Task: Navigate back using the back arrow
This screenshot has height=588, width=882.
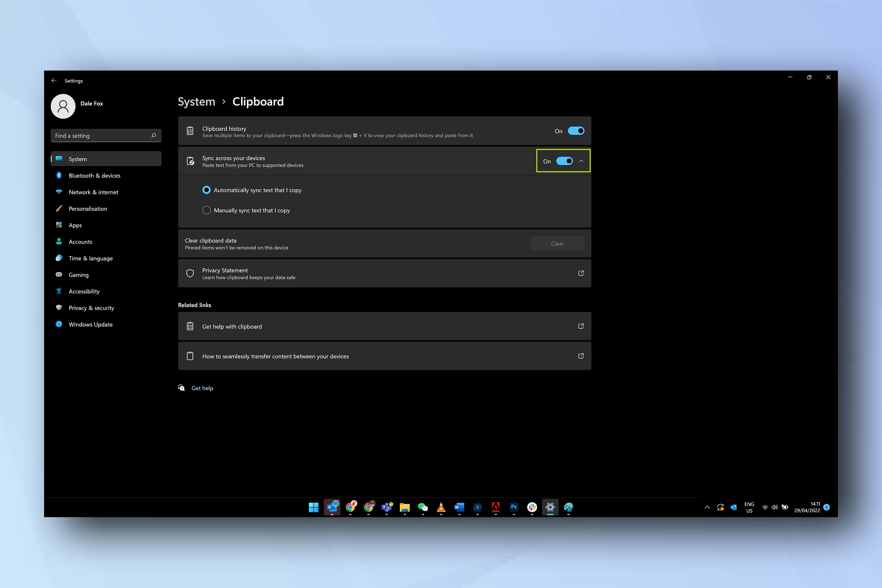Action: pos(54,80)
